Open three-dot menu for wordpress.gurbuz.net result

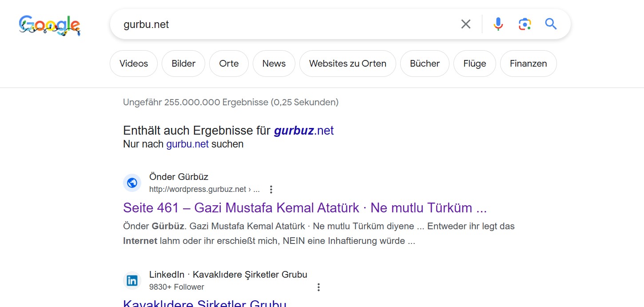pyautogui.click(x=271, y=190)
